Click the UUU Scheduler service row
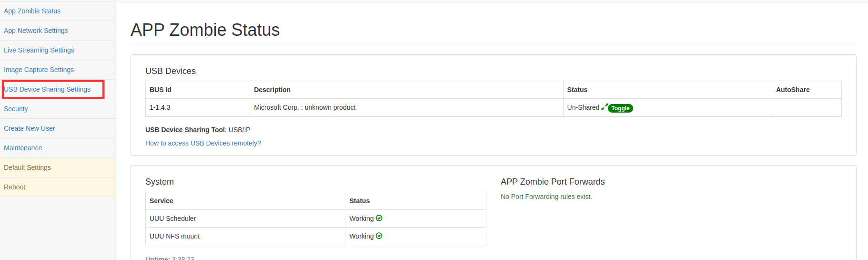The height and width of the screenshot is (260, 868). [x=315, y=218]
